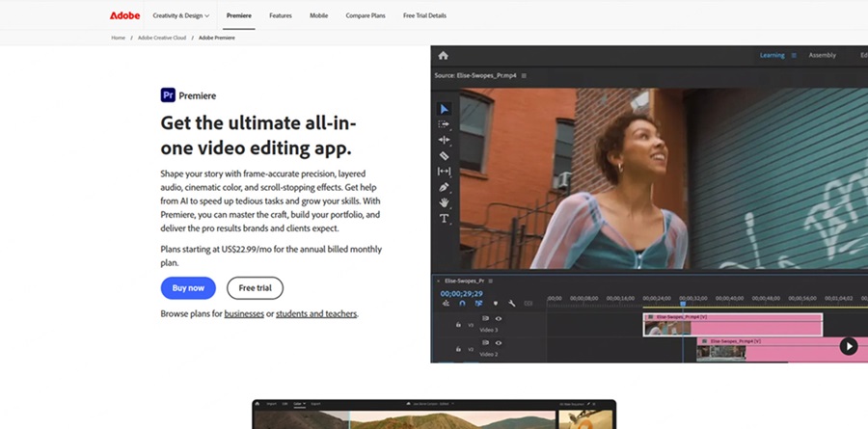The image size is (868, 429).
Task: Hide the Video 3 track output eye
Action: pos(499,319)
